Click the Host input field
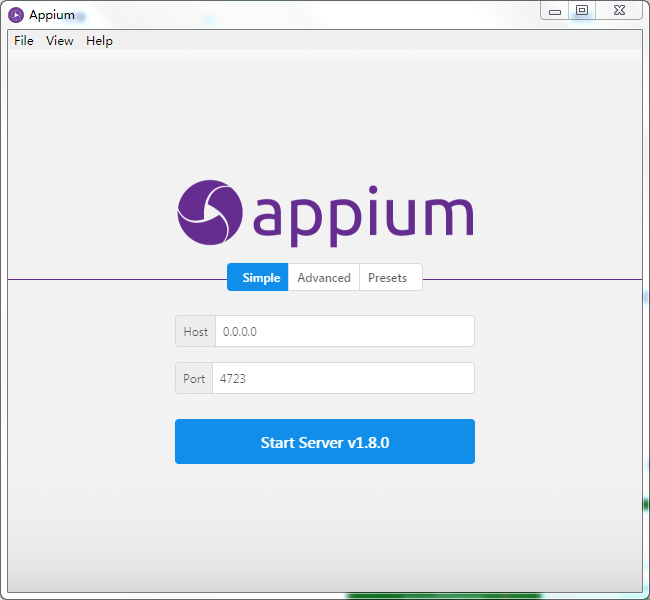Screen dimensions: 650x600 pyautogui.click(x=345, y=331)
